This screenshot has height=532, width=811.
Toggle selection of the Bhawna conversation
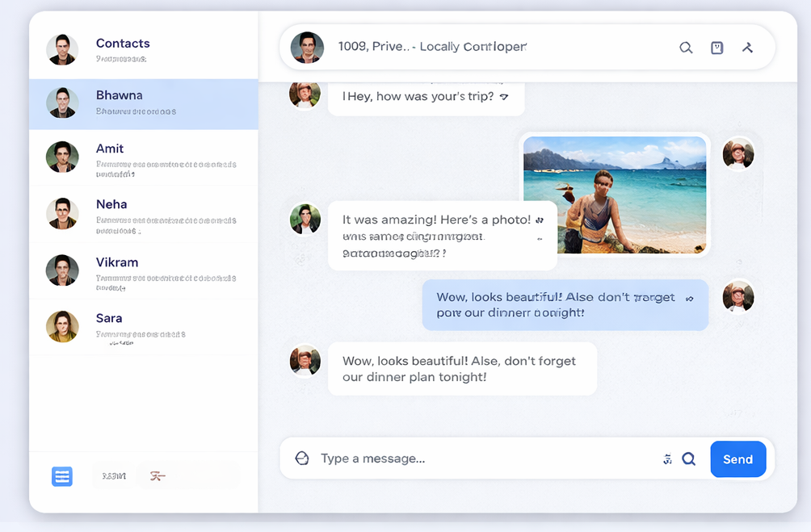[143, 103]
